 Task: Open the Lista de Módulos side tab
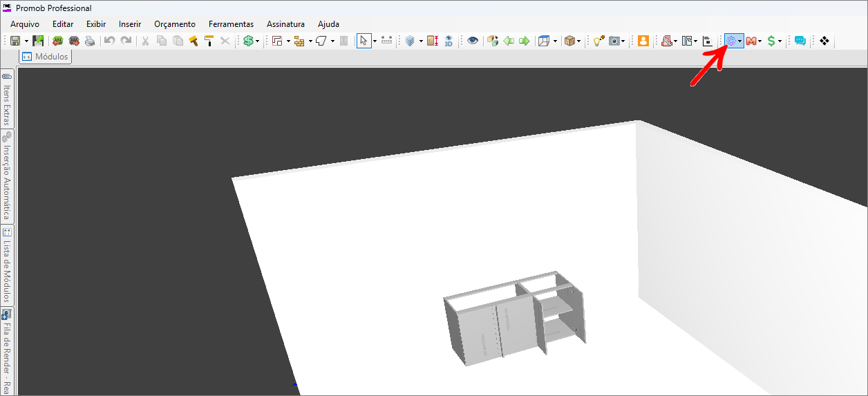(7, 266)
